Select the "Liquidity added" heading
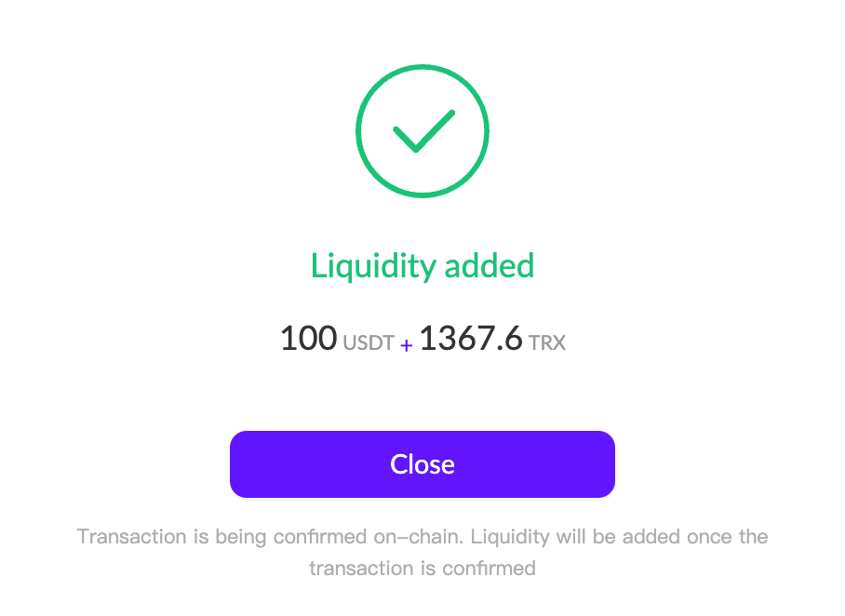This screenshot has width=845, height=616. [x=422, y=266]
